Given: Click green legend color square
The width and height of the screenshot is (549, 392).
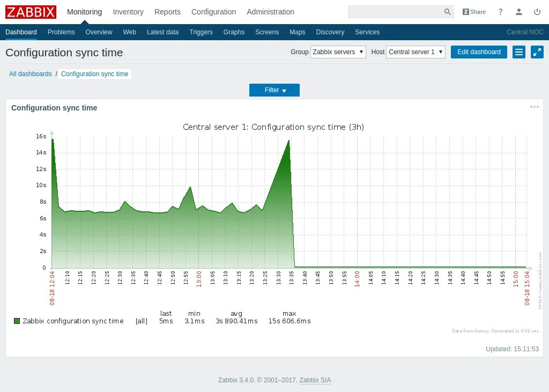Looking at the screenshot, I should pyautogui.click(x=17, y=321).
